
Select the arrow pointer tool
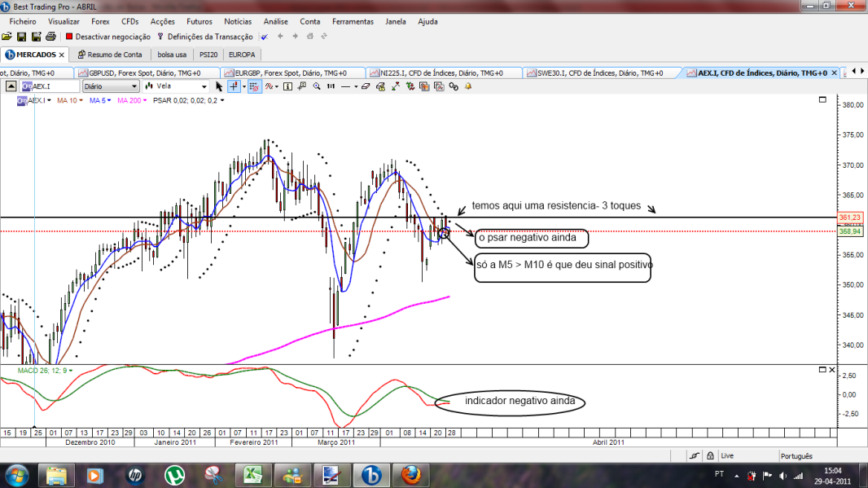[219, 86]
